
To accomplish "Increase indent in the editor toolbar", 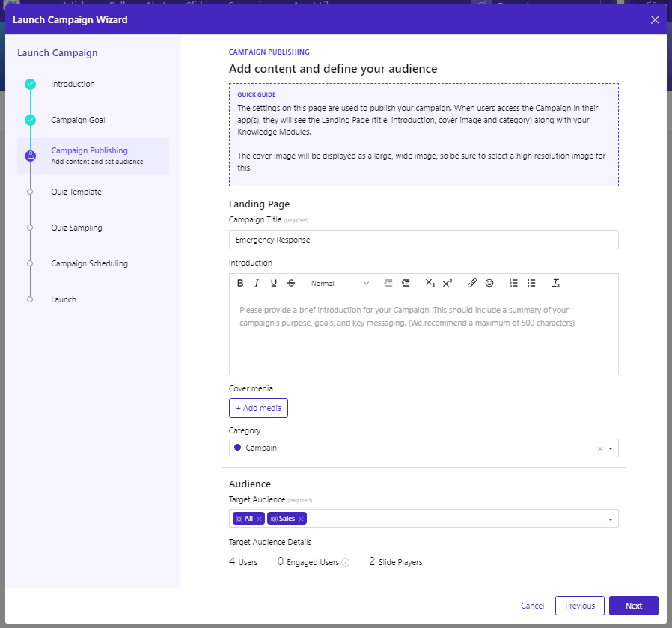I will coord(406,283).
